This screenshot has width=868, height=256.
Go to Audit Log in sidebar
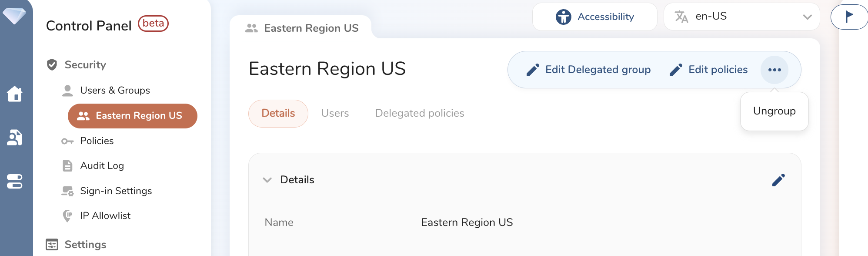pyautogui.click(x=102, y=165)
